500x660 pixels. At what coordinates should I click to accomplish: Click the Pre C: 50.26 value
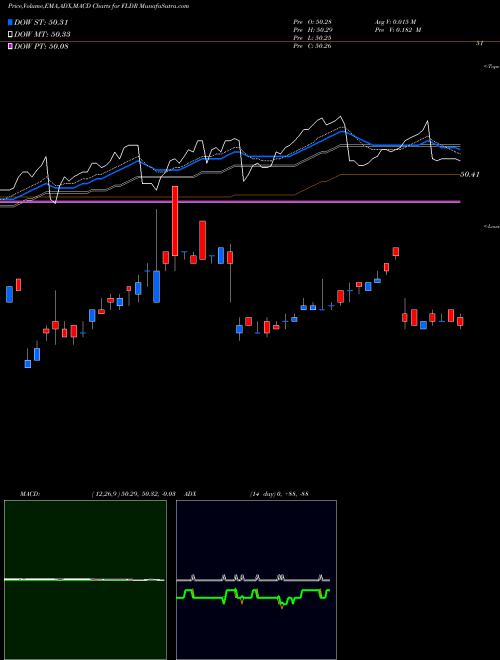coord(312,46)
